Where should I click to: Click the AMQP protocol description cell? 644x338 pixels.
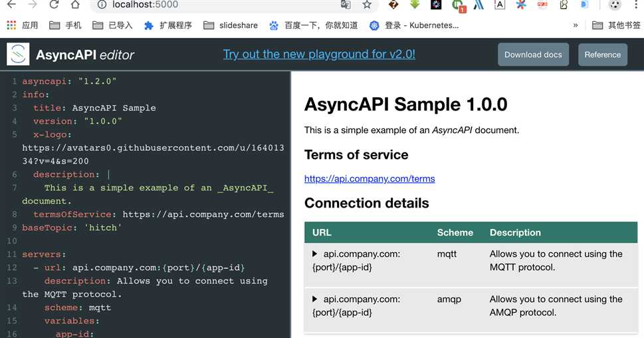pyautogui.click(x=556, y=305)
